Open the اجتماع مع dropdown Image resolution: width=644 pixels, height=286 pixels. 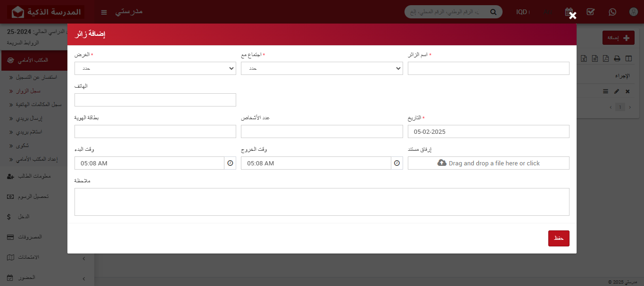322,68
